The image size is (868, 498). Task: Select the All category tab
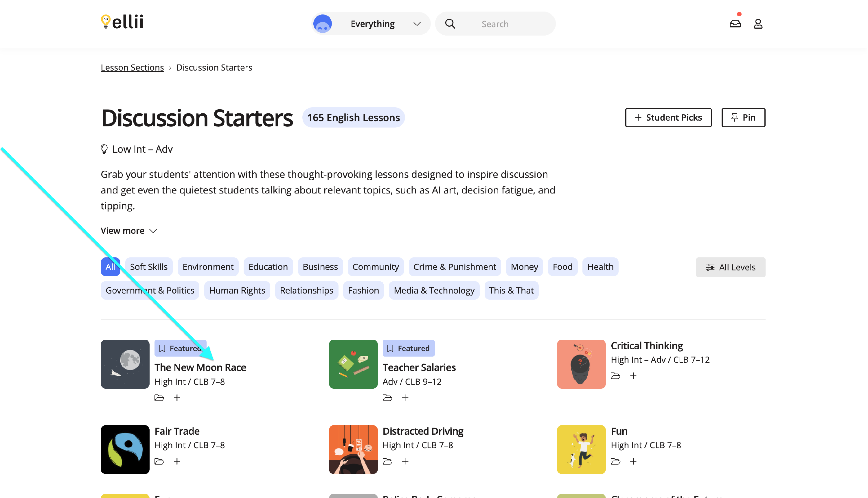pyautogui.click(x=110, y=267)
